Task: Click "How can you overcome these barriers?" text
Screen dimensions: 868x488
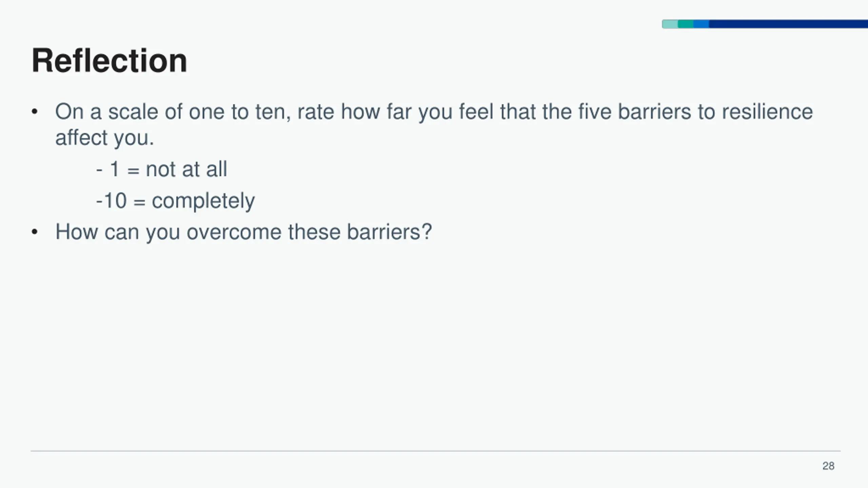Action: coord(243,232)
